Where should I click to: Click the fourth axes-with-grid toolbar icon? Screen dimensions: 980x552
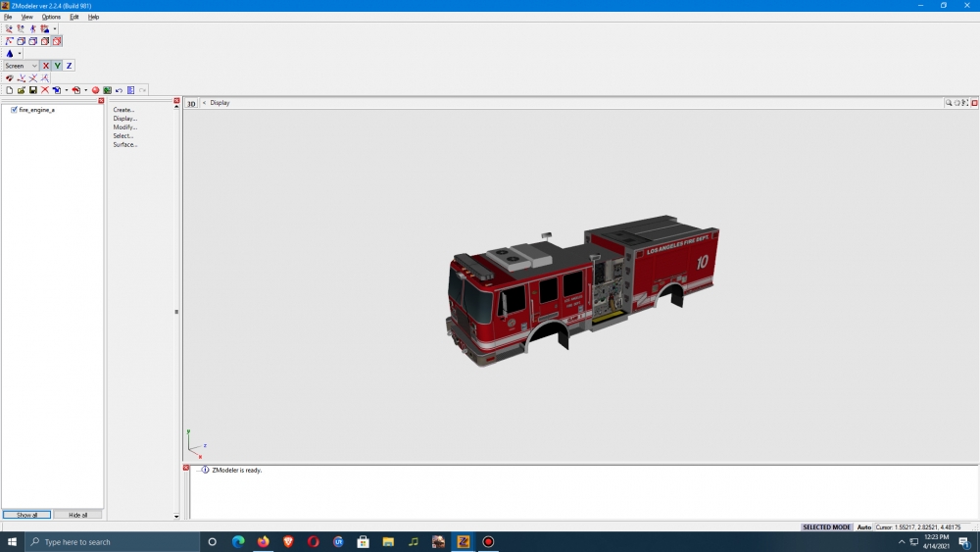point(44,78)
